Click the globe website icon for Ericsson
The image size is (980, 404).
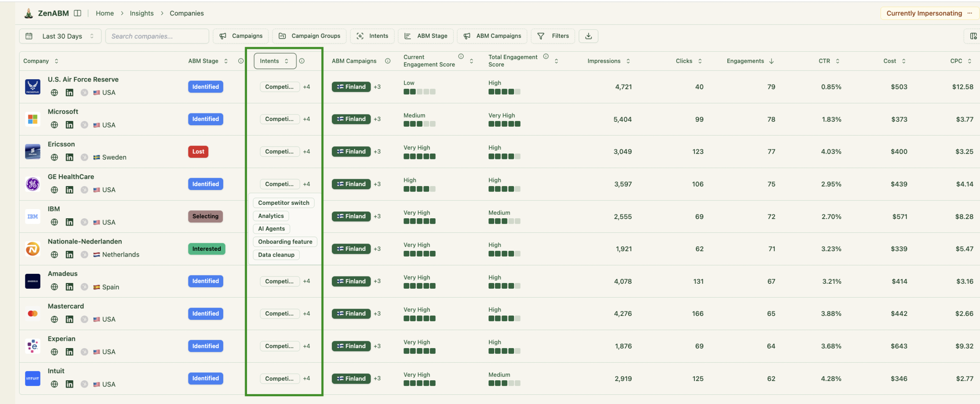(x=54, y=157)
